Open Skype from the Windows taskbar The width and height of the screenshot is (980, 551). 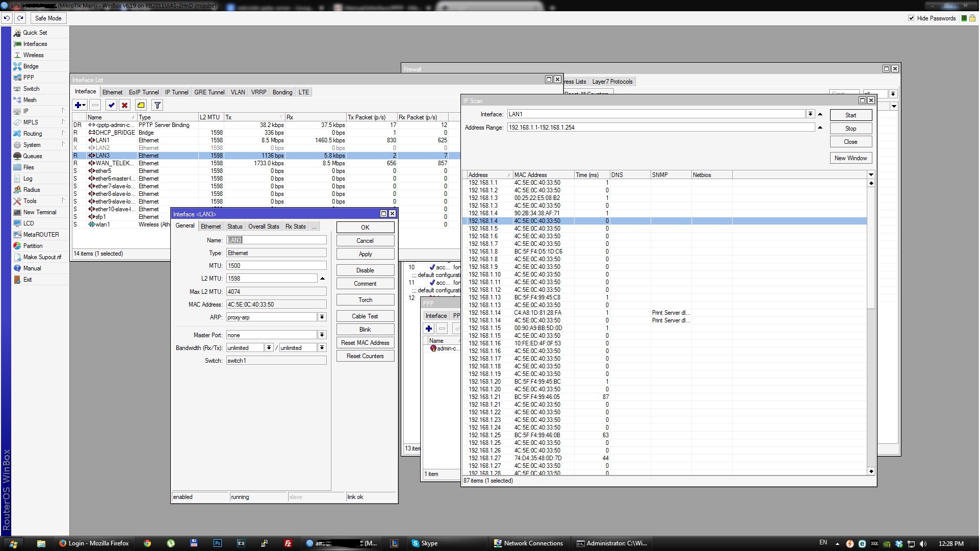425,543
